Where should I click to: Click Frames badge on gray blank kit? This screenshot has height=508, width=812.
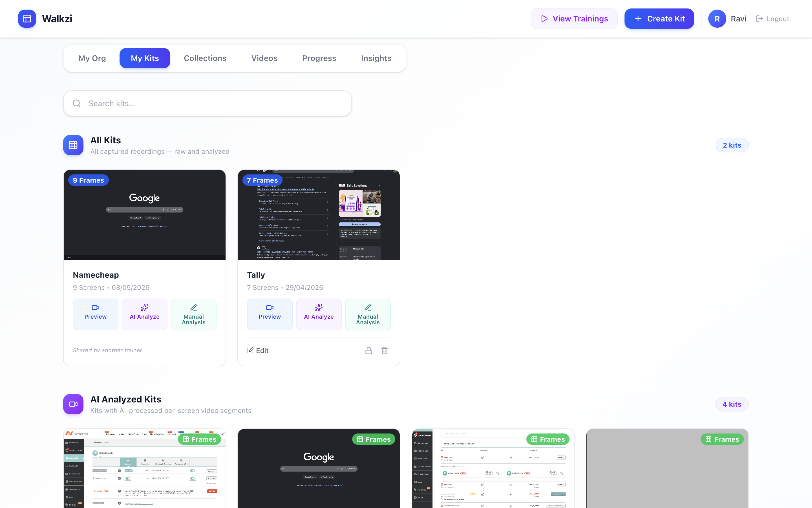point(722,439)
